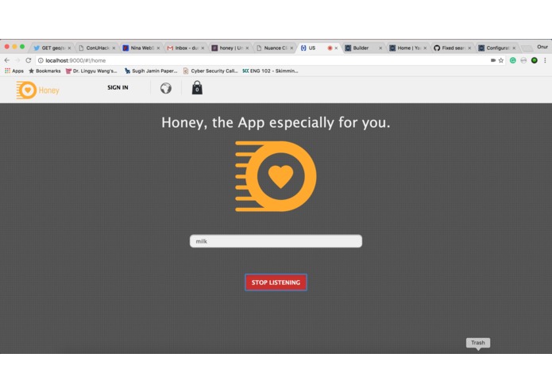Screen dimensions: 552x392
Task: Click the search field containing milk
Action: (x=276, y=241)
